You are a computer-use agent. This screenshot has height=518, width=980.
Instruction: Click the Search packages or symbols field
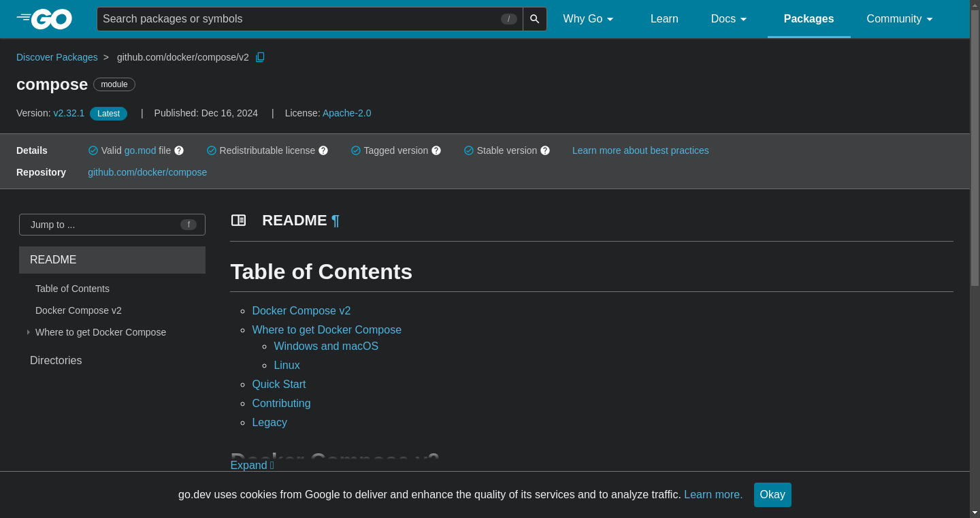click(x=310, y=19)
